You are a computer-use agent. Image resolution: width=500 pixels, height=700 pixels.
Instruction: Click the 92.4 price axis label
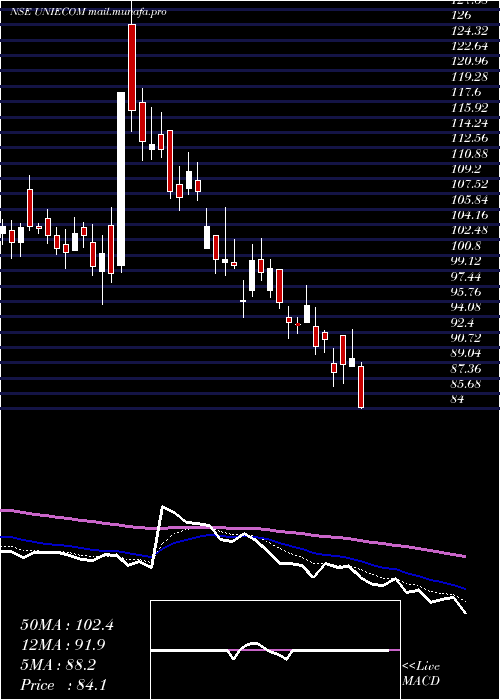[x=462, y=323]
